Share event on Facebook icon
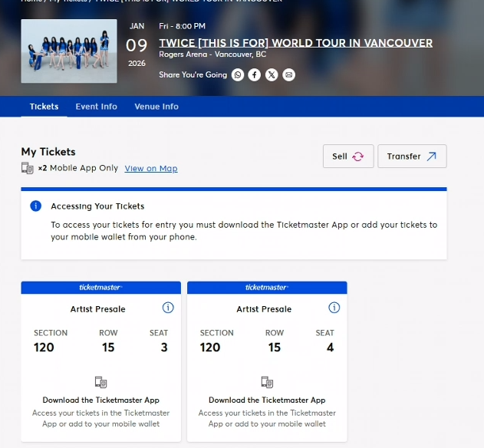This screenshot has width=484, height=448. [255, 74]
